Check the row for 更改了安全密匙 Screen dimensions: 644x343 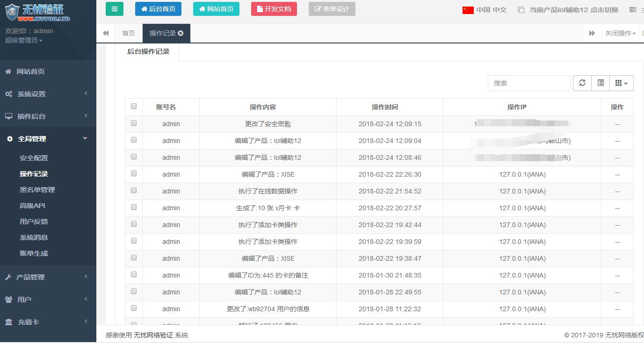click(x=134, y=123)
